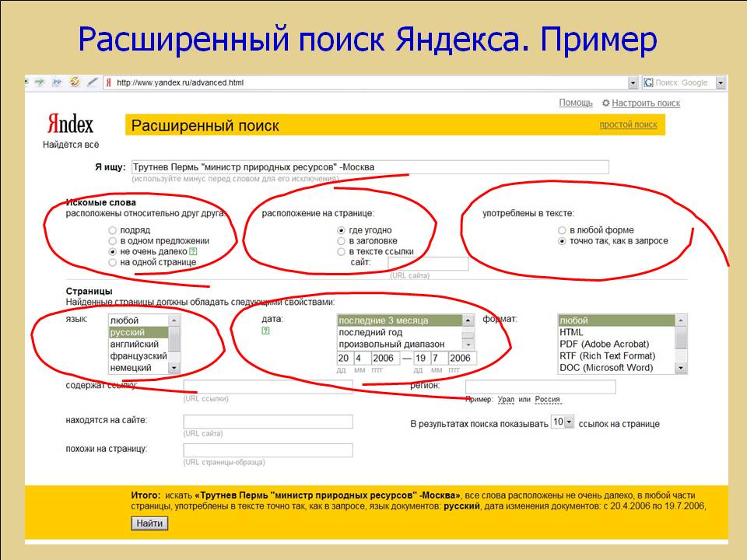Choose DOC (Microsoft Word) format
This screenshot has height=560, width=747.
[616, 368]
